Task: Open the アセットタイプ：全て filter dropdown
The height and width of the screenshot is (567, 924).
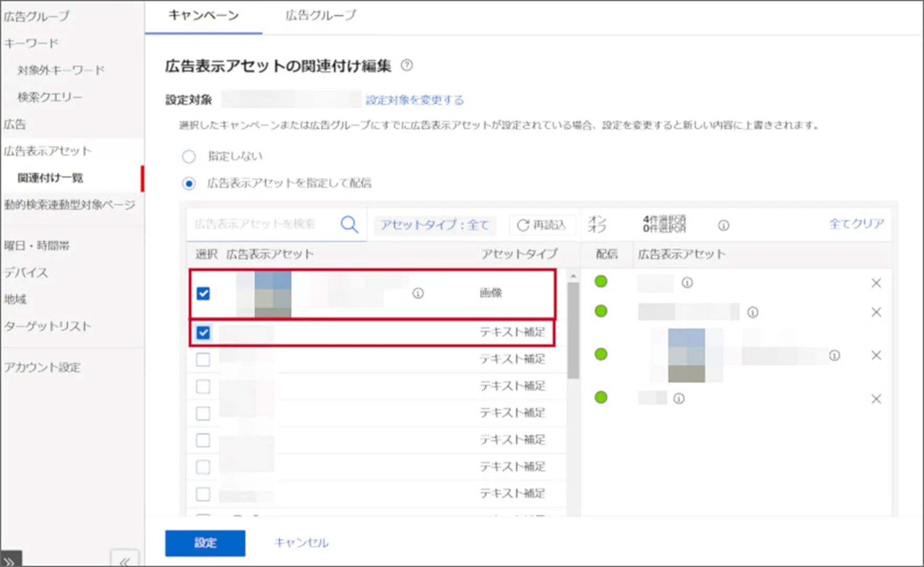Action: coord(434,225)
